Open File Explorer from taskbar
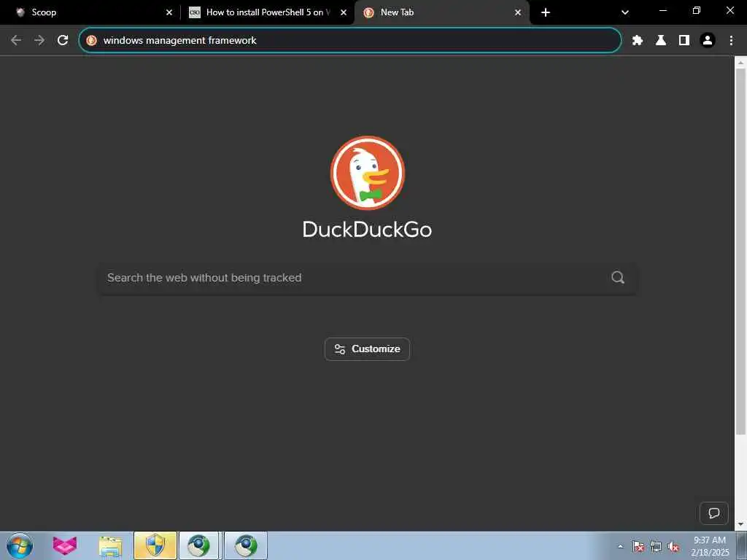 click(111, 545)
